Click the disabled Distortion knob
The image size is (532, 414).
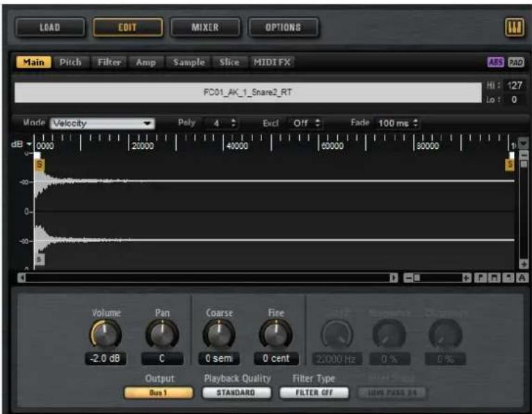(446, 335)
